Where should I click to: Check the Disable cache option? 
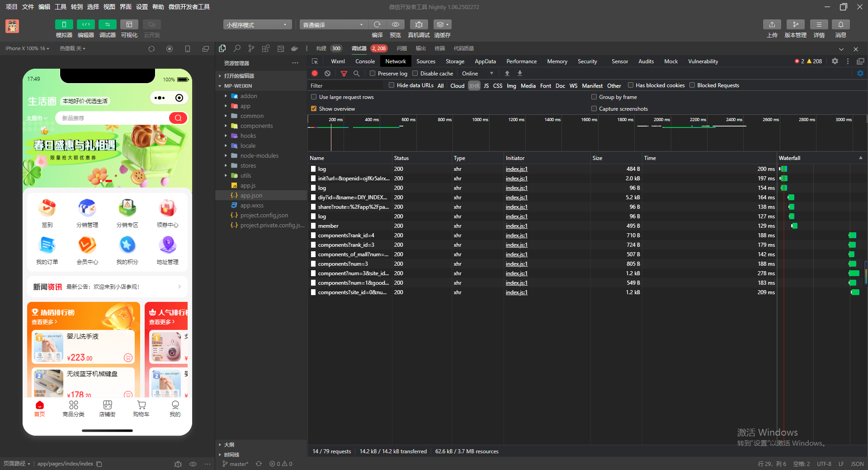(x=415, y=73)
